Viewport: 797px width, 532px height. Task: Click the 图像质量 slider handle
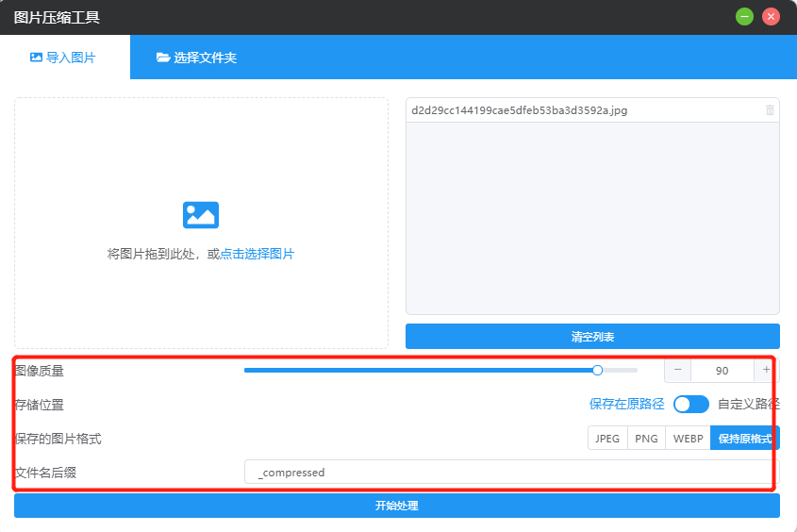(x=597, y=370)
